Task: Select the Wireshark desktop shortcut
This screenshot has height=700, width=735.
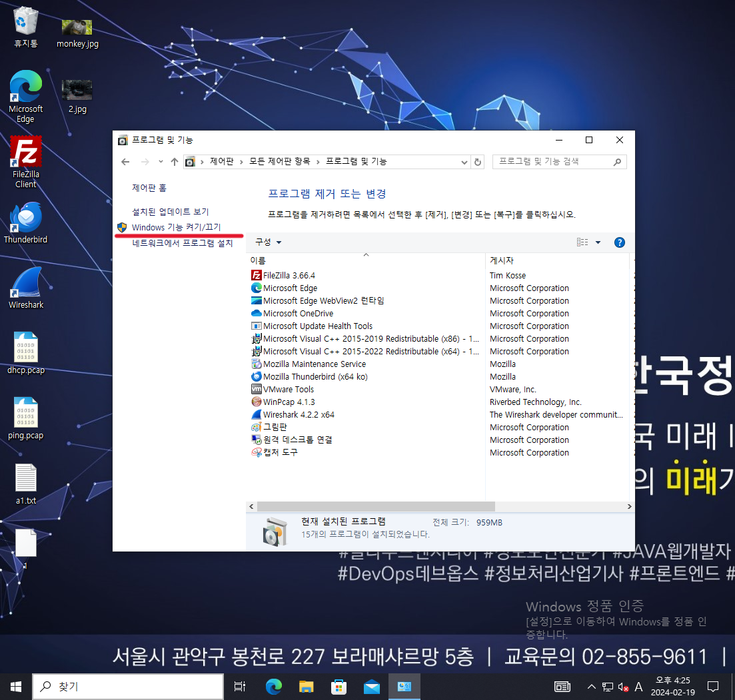Action: pos(26,288)
